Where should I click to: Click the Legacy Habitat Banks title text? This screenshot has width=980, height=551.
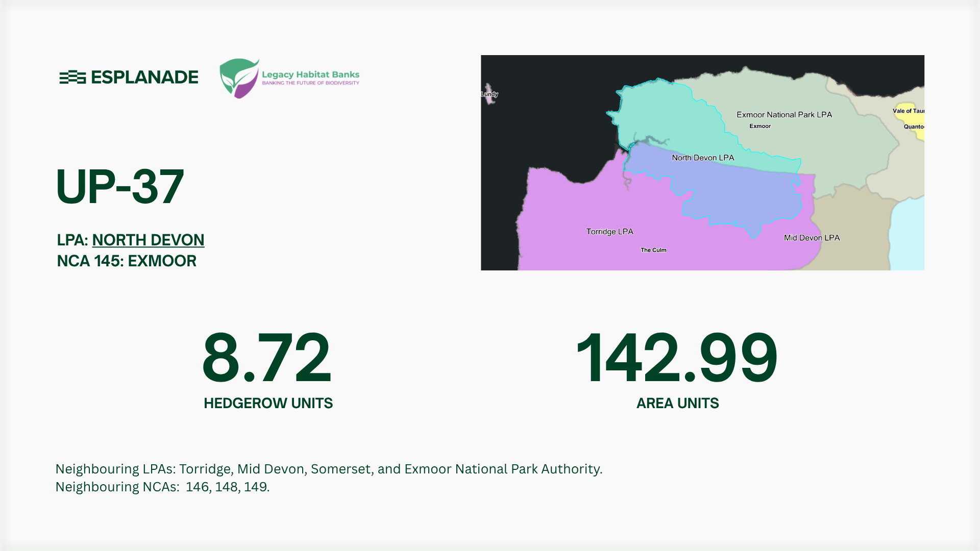[310, 74]
